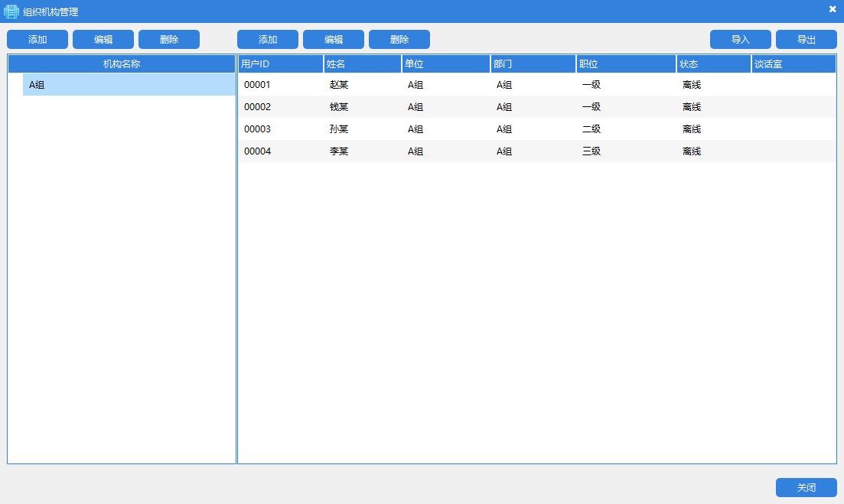Click the 谈话室 column header

(793, 64)
